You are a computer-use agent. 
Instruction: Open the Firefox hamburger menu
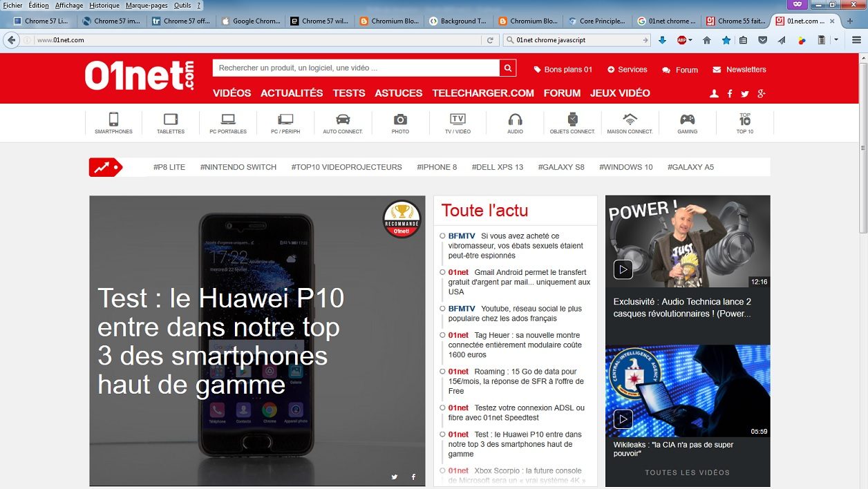click(856, 40)
